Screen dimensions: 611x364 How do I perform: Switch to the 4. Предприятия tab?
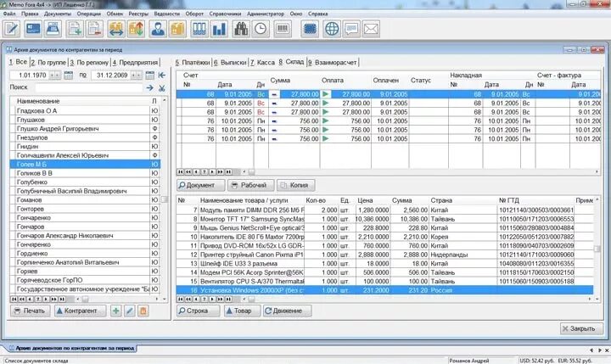click(x=135, y=62)
